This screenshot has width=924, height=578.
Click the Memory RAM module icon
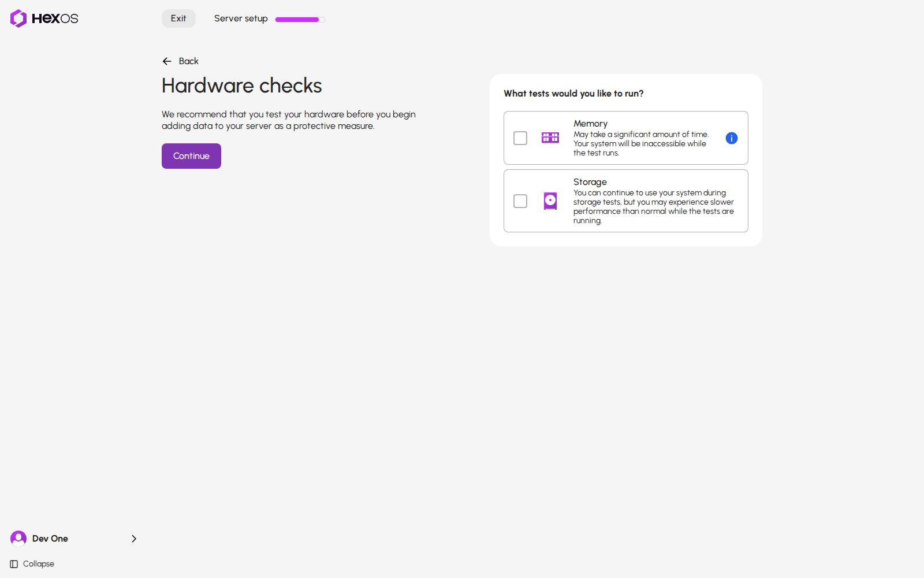[x=550, y=138]
